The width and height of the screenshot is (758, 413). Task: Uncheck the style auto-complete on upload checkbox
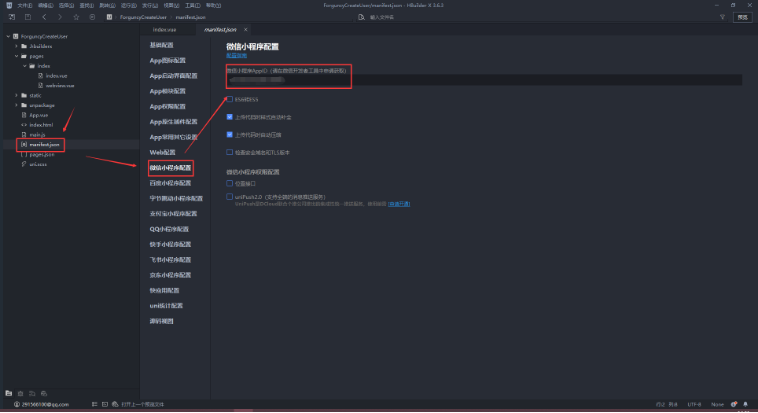pyautogui.click(x=230, y=117)
